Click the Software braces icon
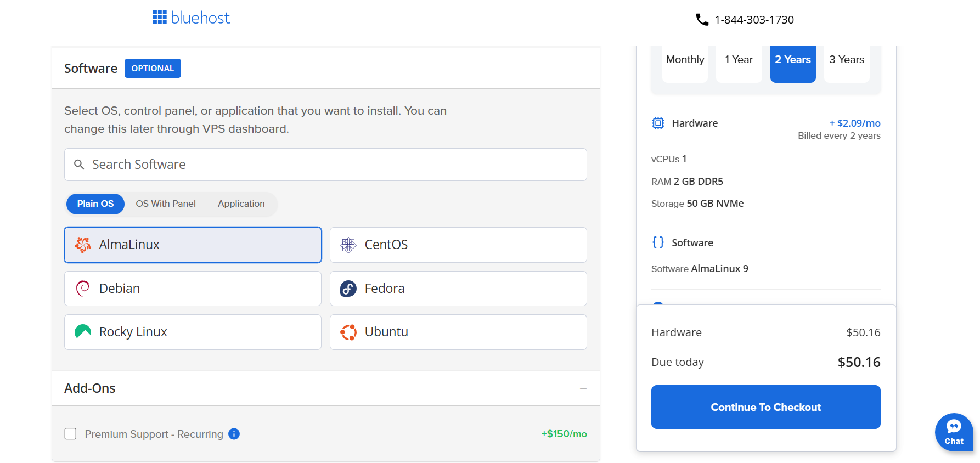Screen dimensions: 980x463 point(658,242)
